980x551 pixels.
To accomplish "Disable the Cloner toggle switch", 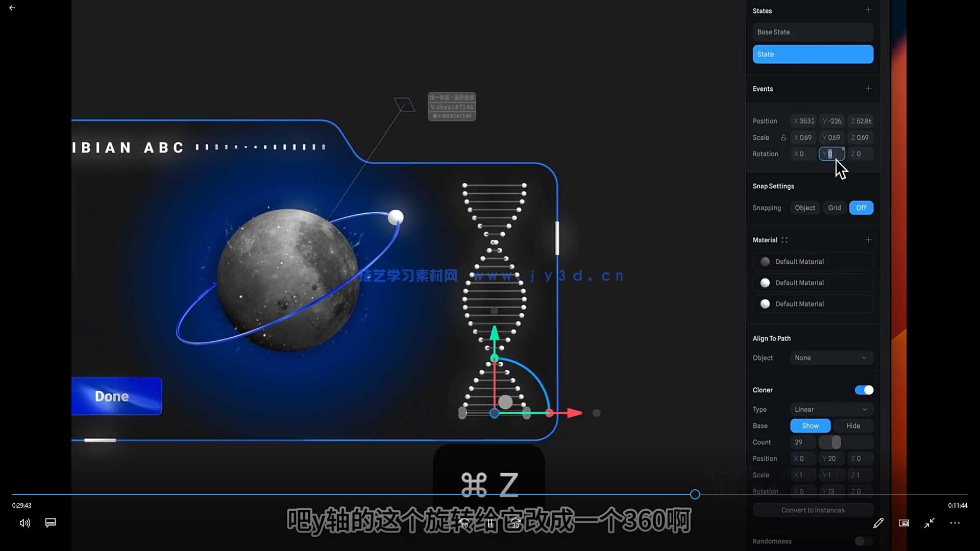I will (864, 390).
